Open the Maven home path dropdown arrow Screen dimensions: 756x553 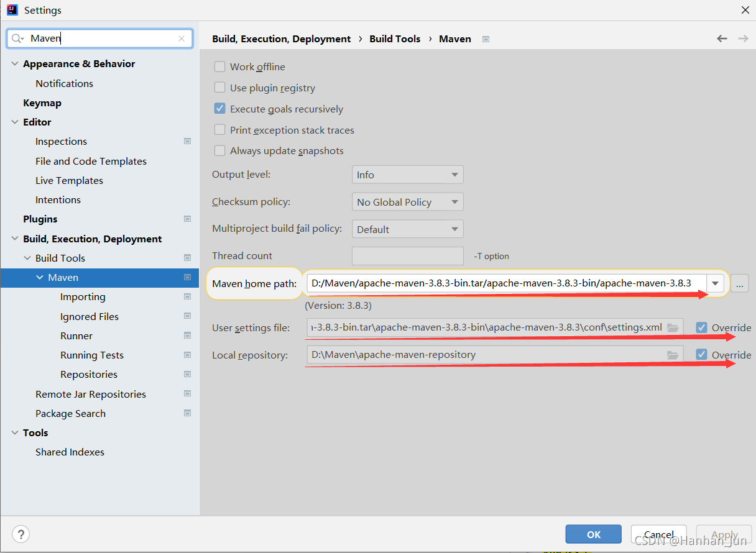pyautogui.click(x=716, y=283)
